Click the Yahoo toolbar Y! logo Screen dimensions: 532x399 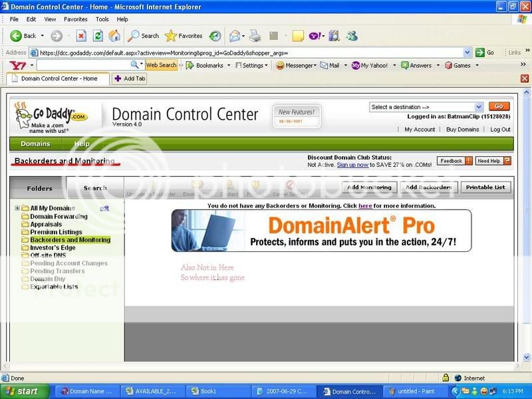click(18, 65)
